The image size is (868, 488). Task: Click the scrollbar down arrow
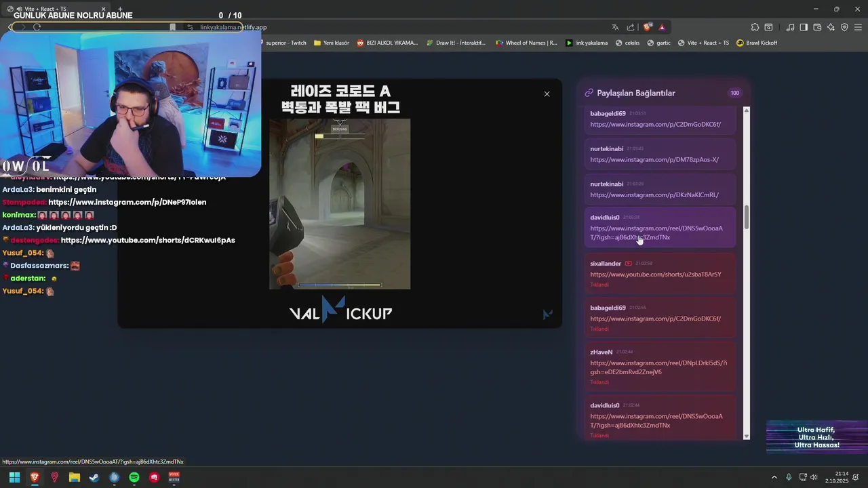pyautogui.click(x=747, y=436)
